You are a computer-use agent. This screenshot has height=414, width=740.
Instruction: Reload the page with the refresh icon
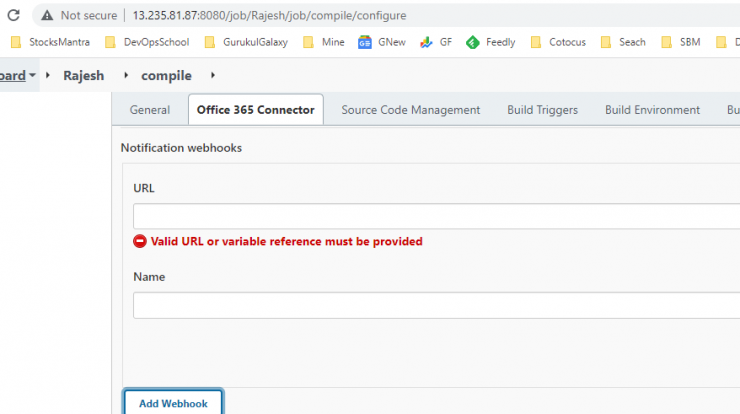click(14, 15)
